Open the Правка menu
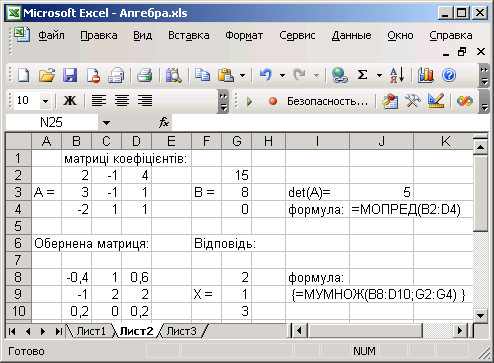 (x=99, y=35)
